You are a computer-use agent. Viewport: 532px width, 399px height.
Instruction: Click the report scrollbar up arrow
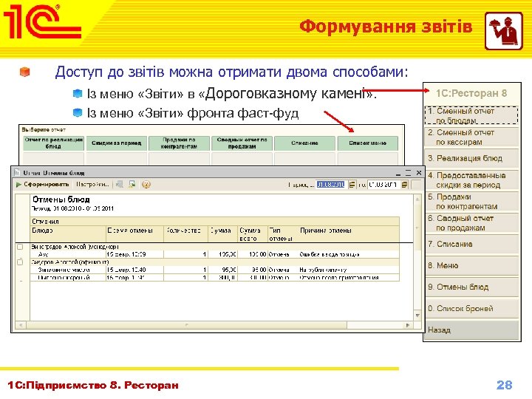417,199
